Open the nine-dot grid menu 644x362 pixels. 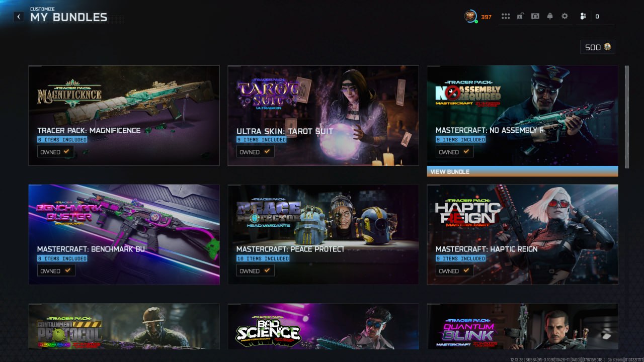pyautogui.click(x=506, y=17)
